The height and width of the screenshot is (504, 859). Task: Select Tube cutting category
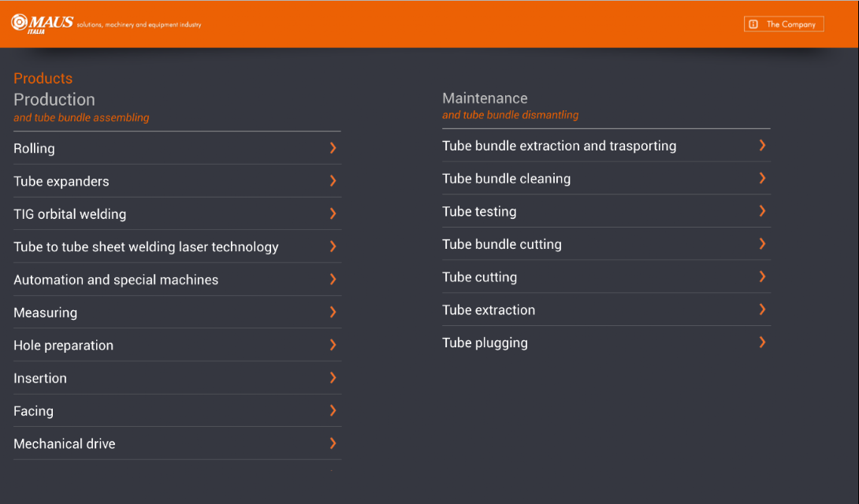[x=606, y=277]
